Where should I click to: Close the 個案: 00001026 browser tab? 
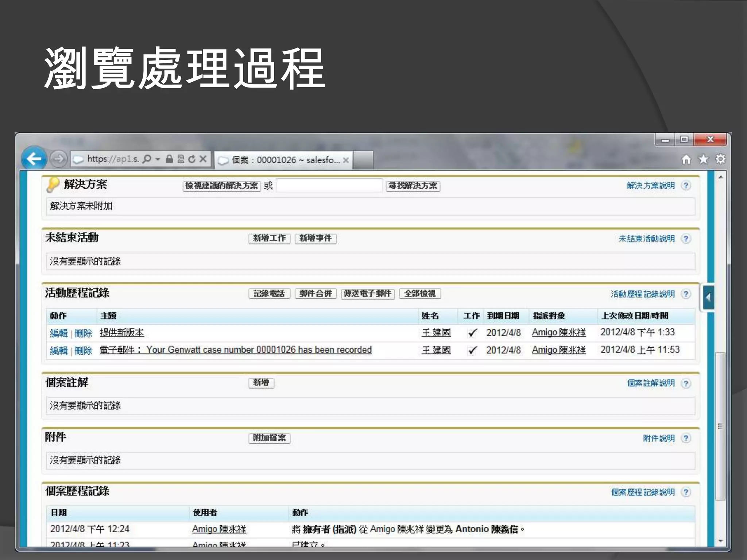pos(346,160)
